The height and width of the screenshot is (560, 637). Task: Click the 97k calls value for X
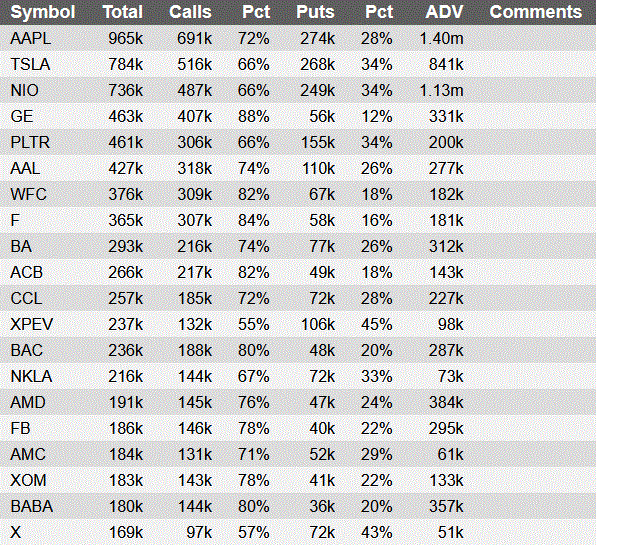197,532
